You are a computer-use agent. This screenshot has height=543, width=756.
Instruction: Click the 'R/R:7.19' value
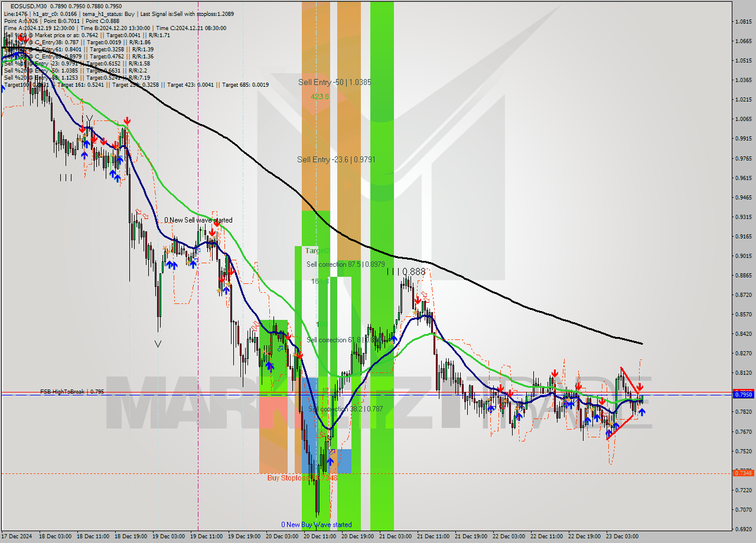point(139,77)
